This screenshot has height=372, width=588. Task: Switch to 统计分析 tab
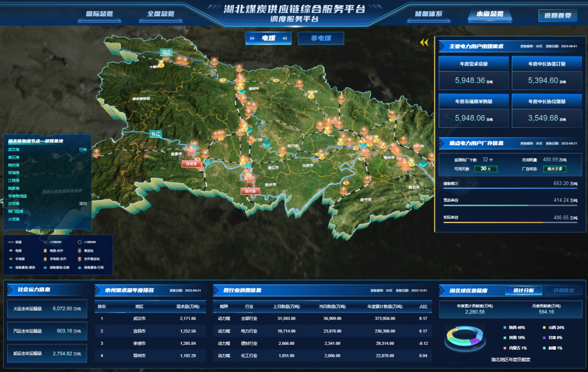524,291
